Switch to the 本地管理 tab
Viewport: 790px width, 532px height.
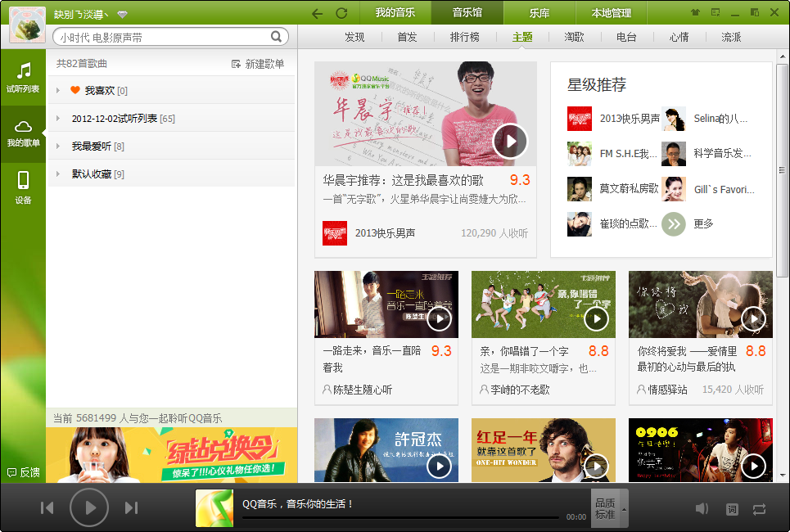612,12
